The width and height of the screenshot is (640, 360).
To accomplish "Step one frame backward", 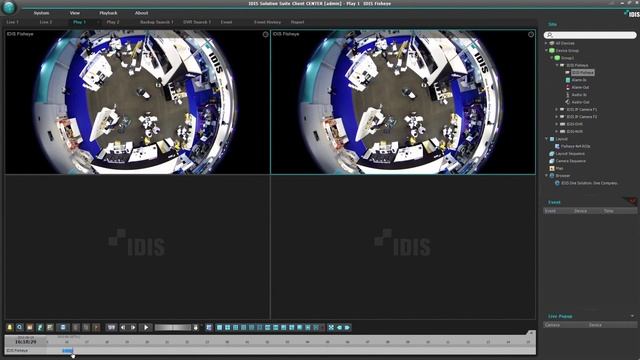I will [x=123, y=327].
